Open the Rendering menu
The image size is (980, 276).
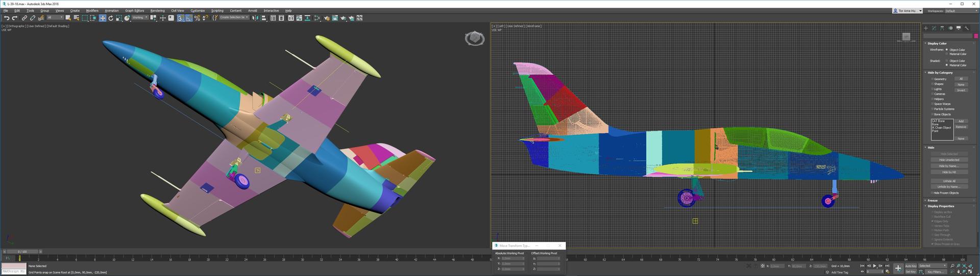point(157,11)
